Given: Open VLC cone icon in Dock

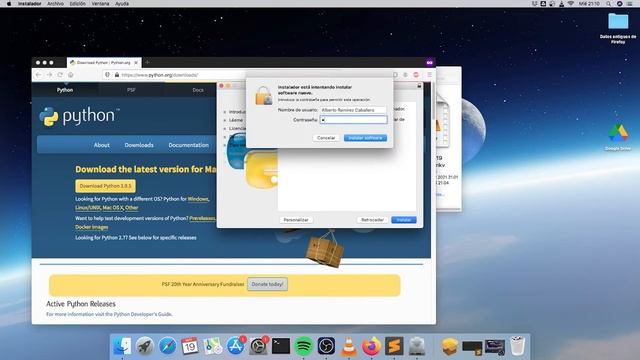Looking at the screenshot, I should [349, 346].
